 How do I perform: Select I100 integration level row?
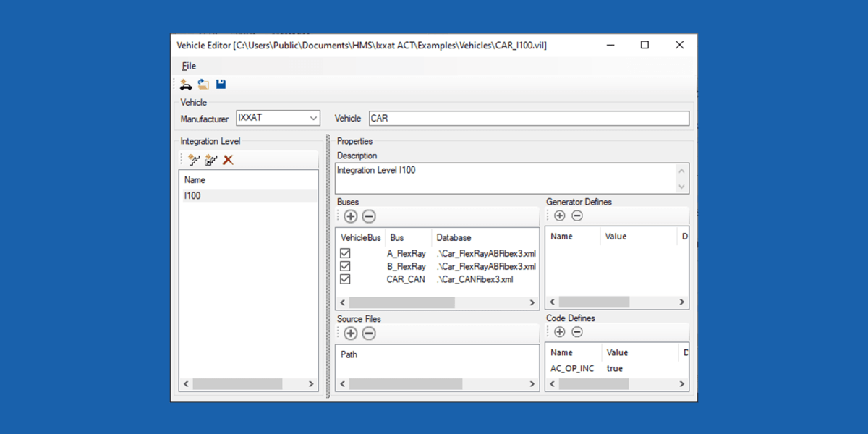point(248,196)
